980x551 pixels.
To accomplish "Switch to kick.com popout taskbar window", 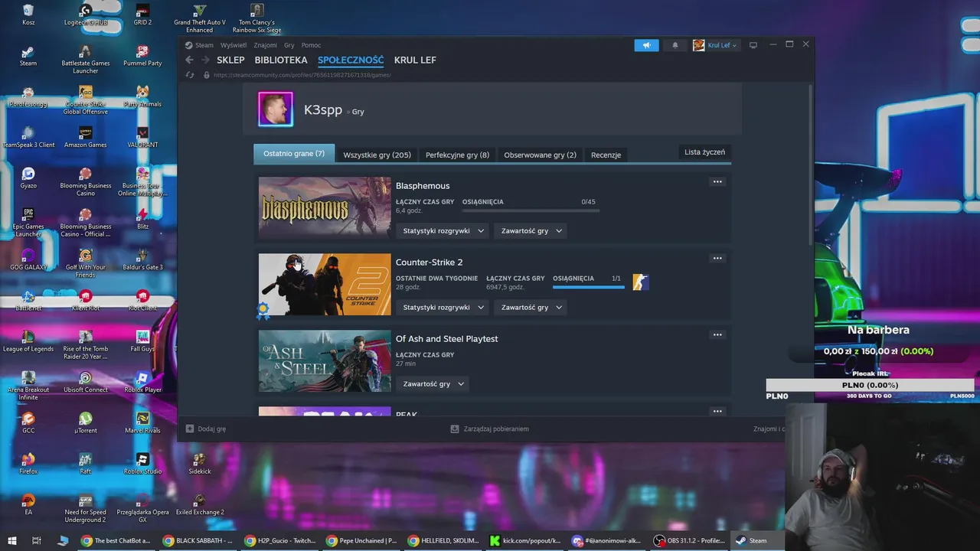I will pyautogui.click(x=526, y=540).
